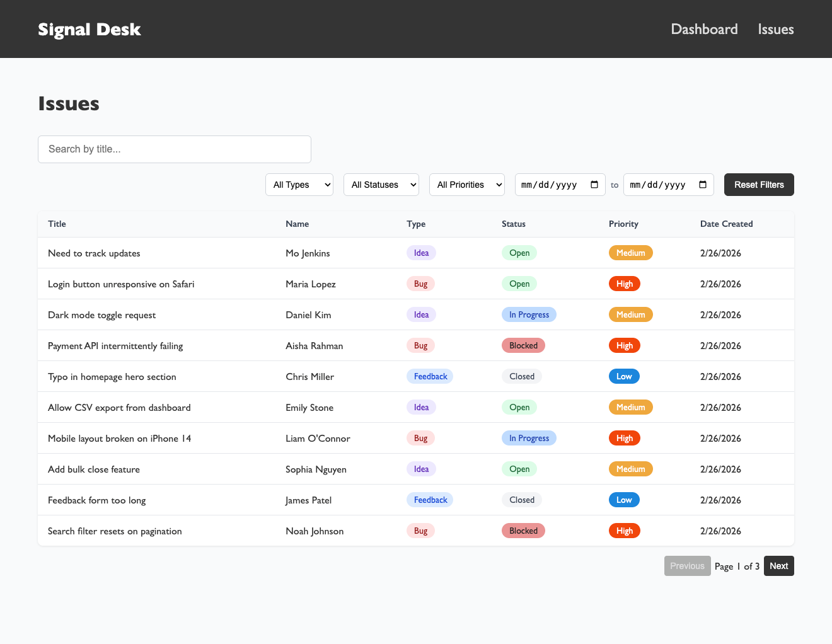Open calendar picker on start date field

tap(594, 185)
